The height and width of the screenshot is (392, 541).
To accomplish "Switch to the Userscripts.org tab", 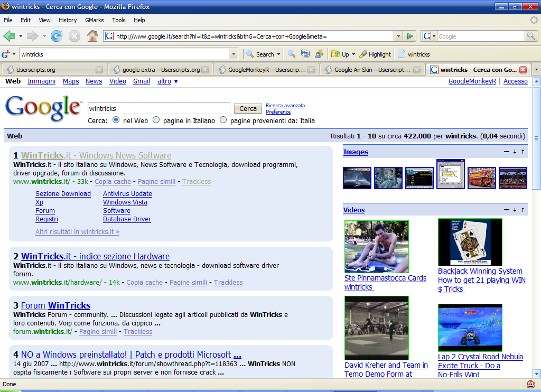I will click(x=54, y=70).
